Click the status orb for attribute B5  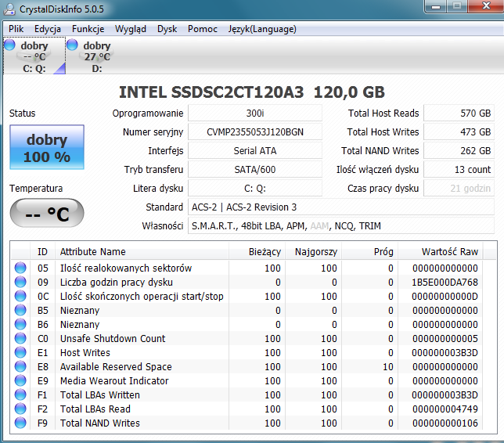click(x=20, y=310)
